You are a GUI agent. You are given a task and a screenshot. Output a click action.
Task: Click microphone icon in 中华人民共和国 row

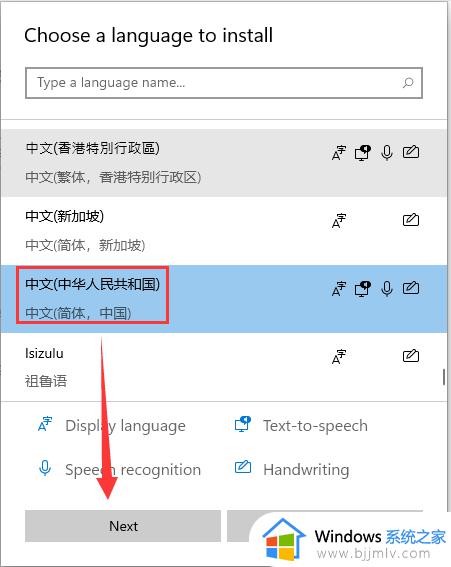click(387, 289)
